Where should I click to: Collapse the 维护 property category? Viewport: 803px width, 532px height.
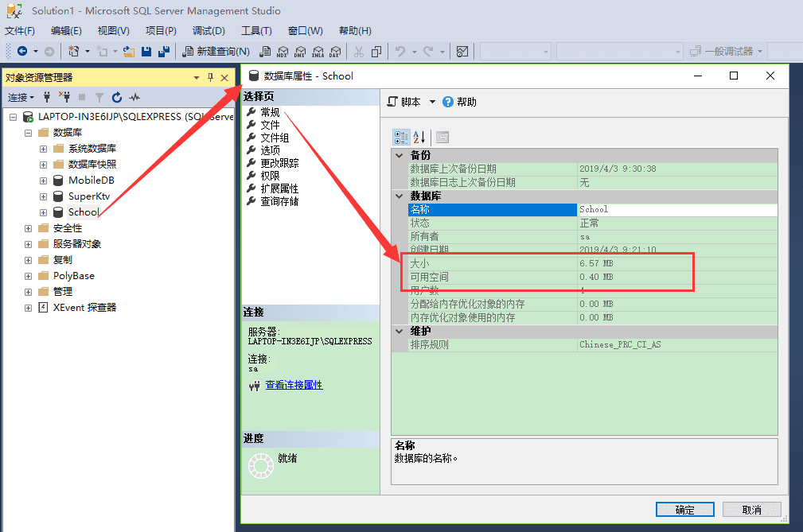(400, 331)
